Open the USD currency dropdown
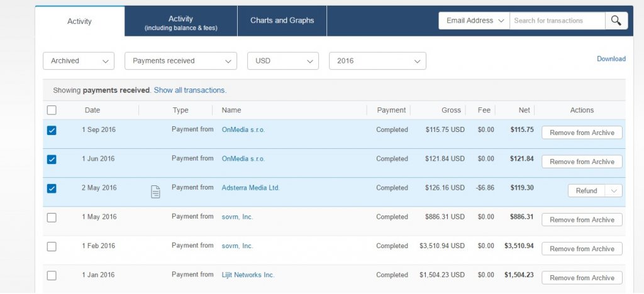 point(283,61)
